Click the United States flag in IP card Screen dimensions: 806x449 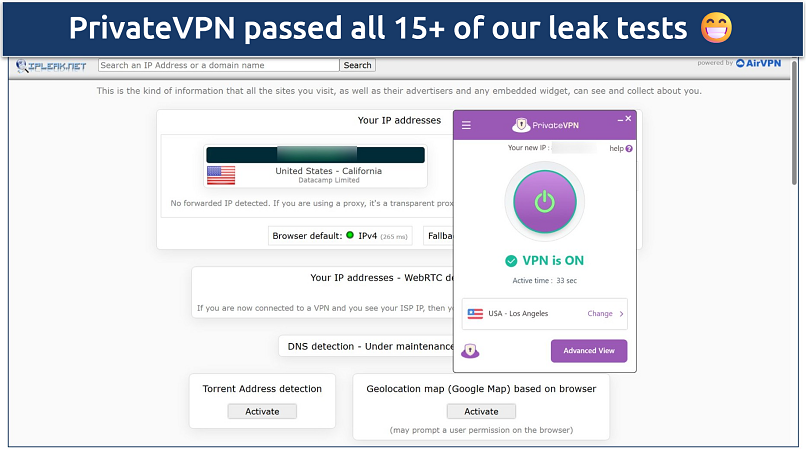(221, 175)
